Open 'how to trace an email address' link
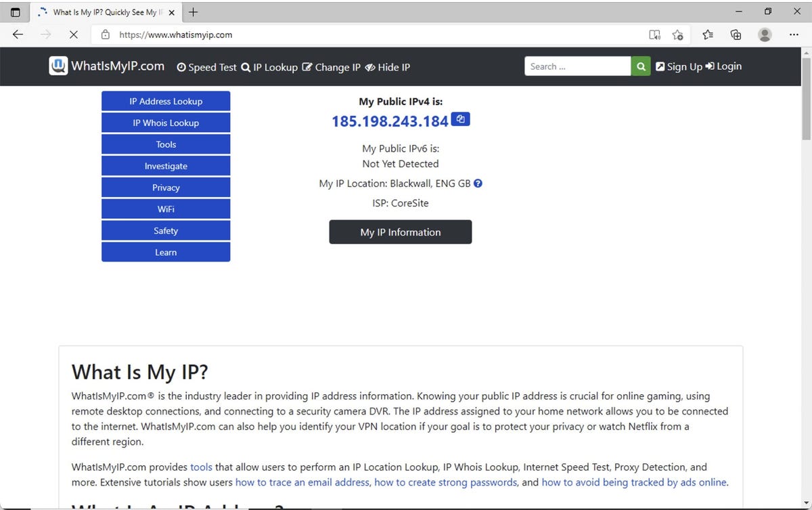 pos(302,482)
